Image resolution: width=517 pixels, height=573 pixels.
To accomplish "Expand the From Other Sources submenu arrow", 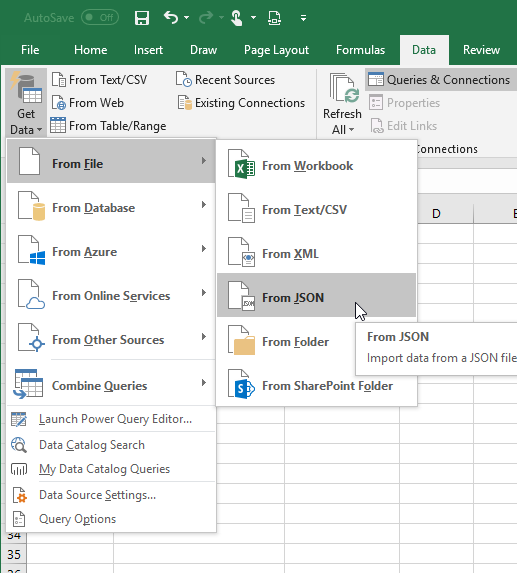I will point(204,337).
